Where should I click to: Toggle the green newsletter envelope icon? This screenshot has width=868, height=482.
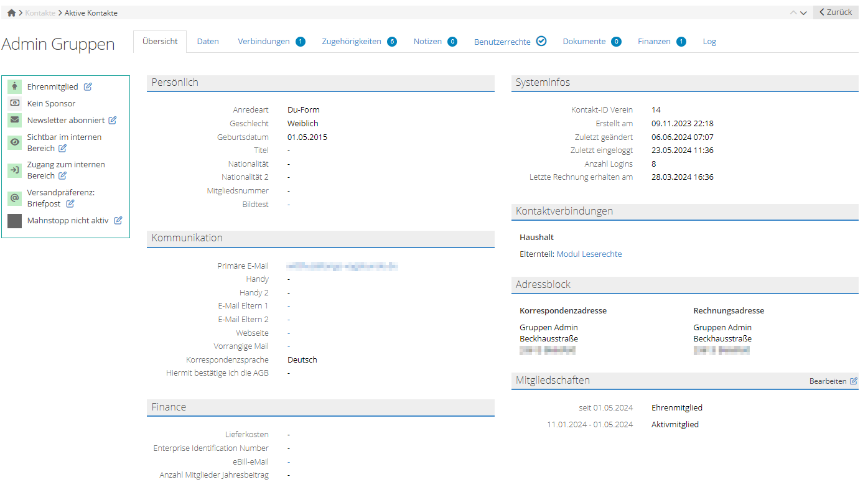click(15, 121)
